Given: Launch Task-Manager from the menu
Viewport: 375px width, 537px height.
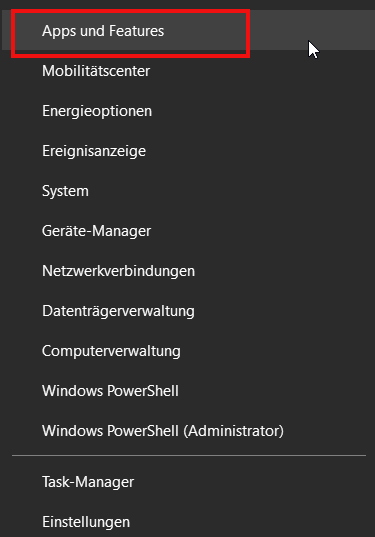Looking at the screenshot, I should [188, 482].
